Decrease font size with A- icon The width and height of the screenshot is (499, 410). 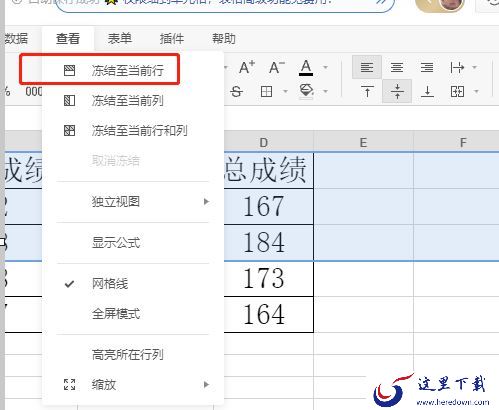[277, 67]
